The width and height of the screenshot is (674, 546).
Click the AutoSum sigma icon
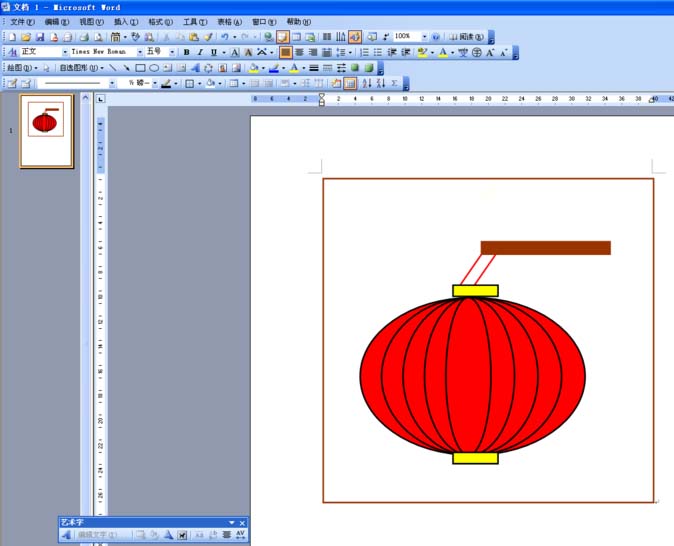click(x=394, y=83)
